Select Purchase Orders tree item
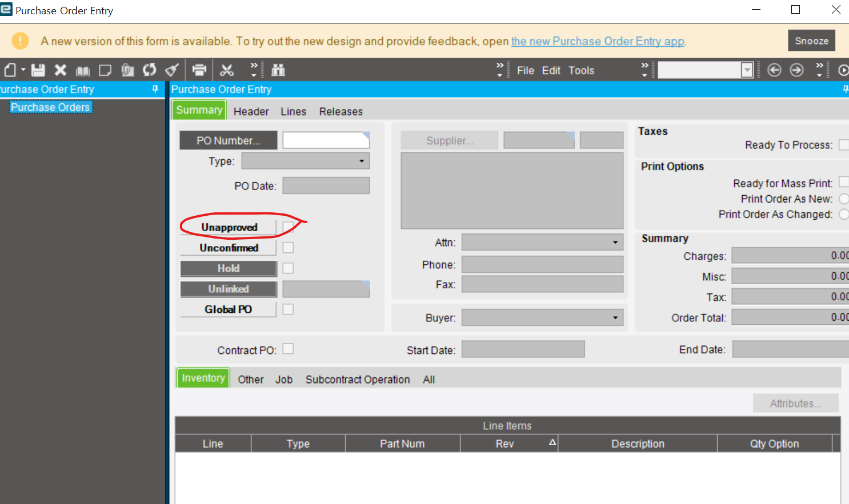This screenshot has width=849, height=504. [x=50, y=107]
